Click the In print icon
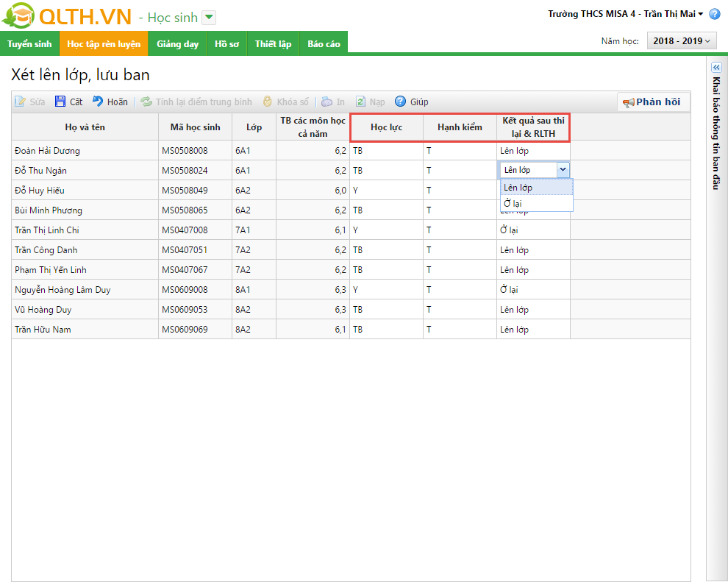Screen dimensions: 728x582 click(327, 102)
